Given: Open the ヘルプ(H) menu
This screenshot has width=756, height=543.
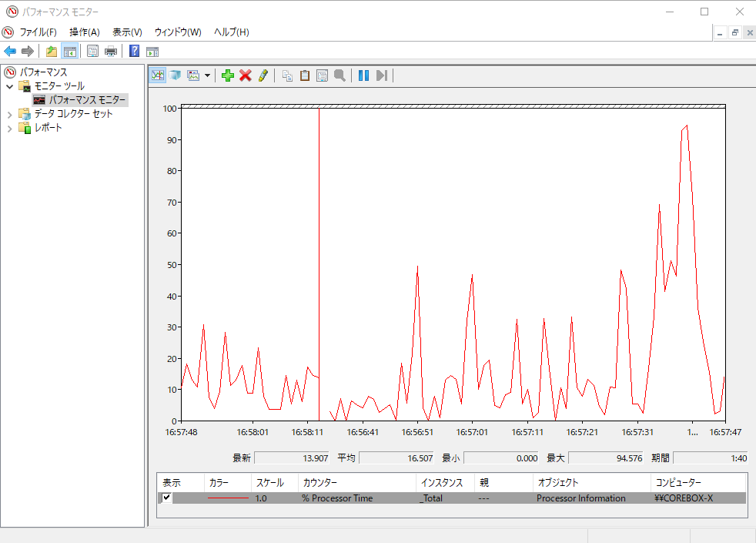Looking at the screenshot, I should click(232, 32).
